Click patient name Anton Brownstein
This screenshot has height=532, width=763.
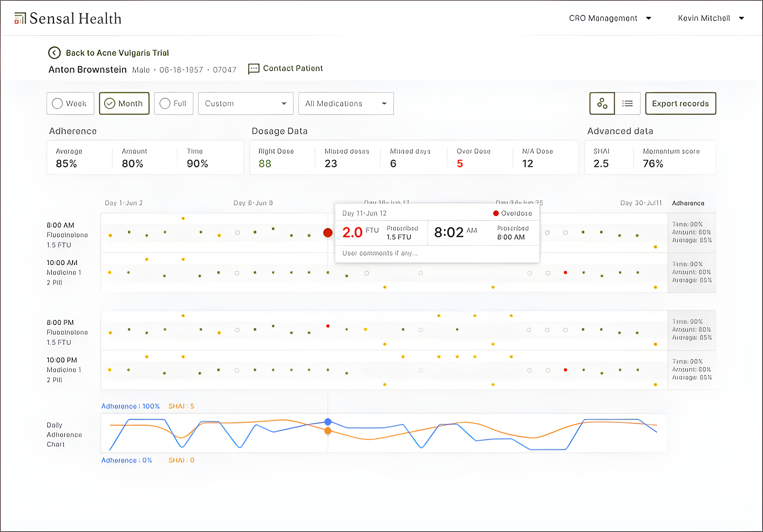87,69
